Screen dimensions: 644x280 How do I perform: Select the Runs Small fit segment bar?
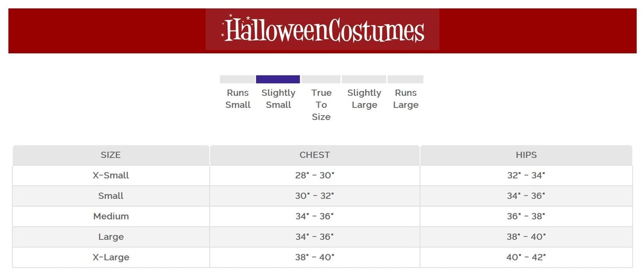pos(237,79)
